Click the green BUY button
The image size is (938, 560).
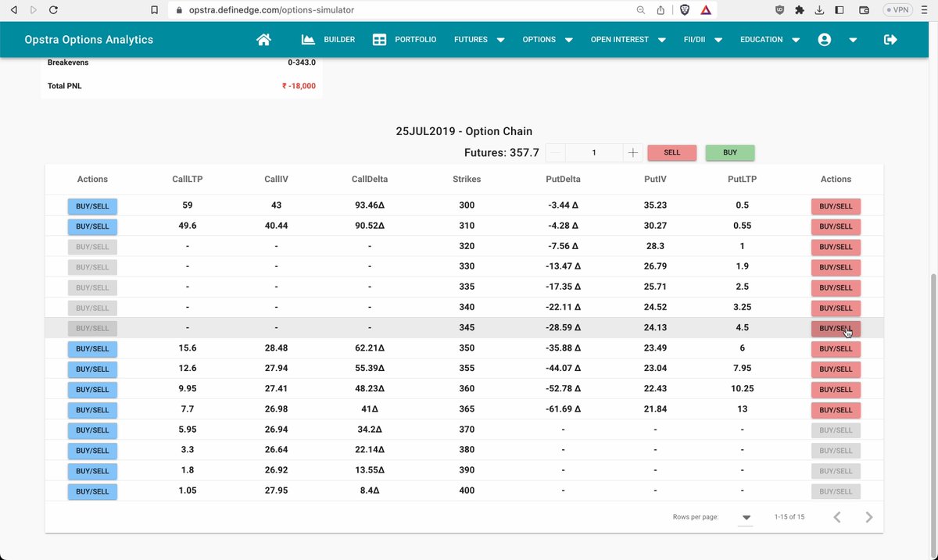[729, 152]
